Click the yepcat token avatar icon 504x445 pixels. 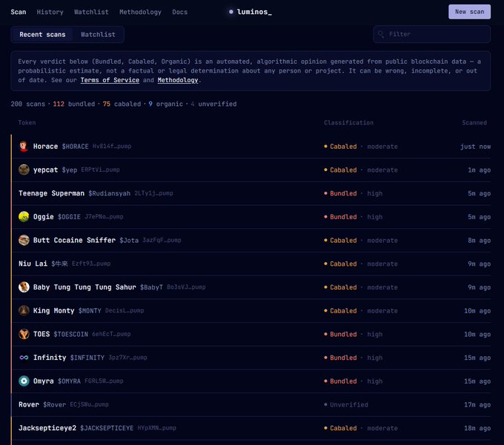click(x=24, y=170)
